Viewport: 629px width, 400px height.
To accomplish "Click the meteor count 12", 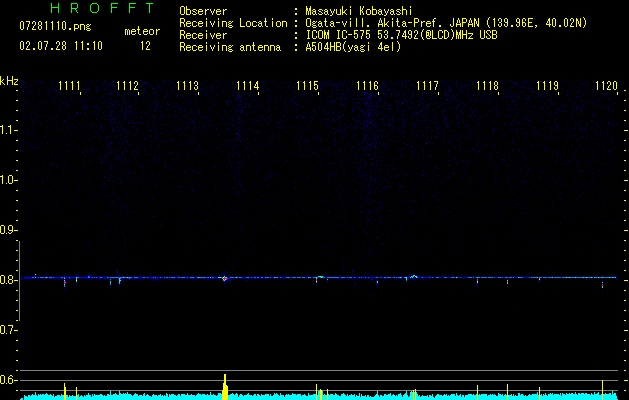I will coord(145,46).
